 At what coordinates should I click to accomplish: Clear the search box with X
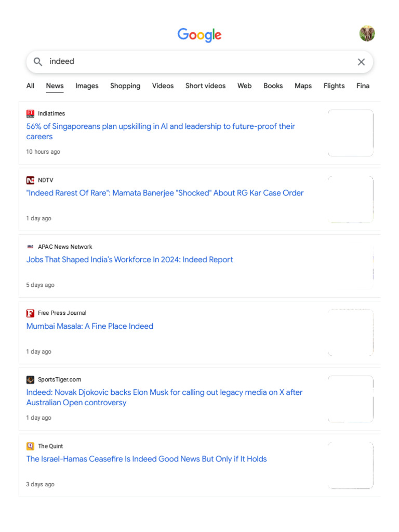tap(362, 62)
